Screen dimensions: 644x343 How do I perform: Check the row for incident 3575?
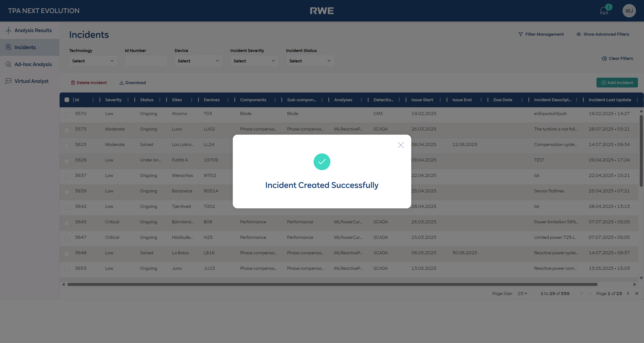[67, 130]
